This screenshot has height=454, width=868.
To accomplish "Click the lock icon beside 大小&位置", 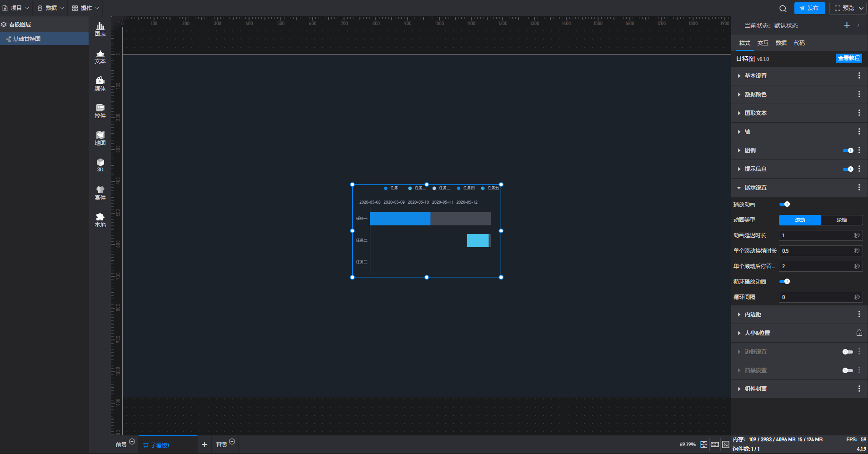I will pos(859,333).
